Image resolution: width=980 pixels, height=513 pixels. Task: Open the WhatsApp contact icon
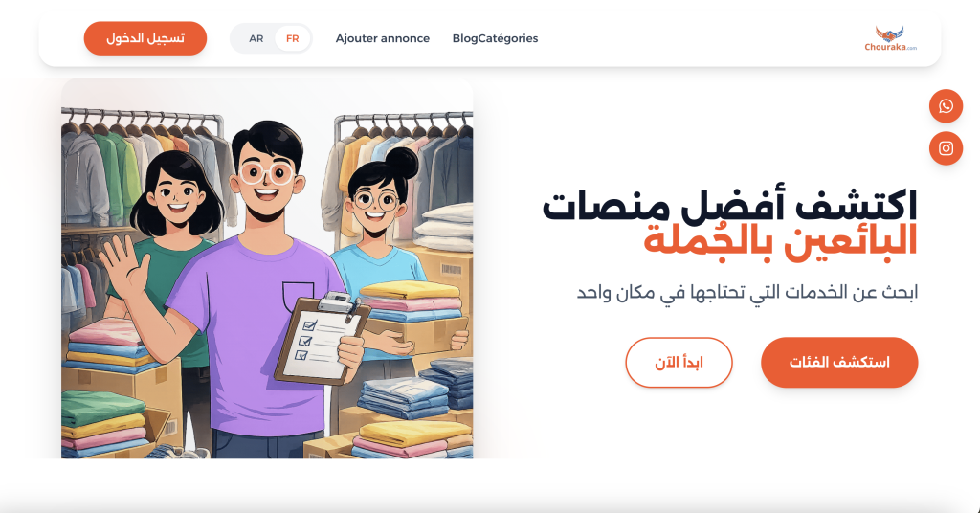click(946, 106)
